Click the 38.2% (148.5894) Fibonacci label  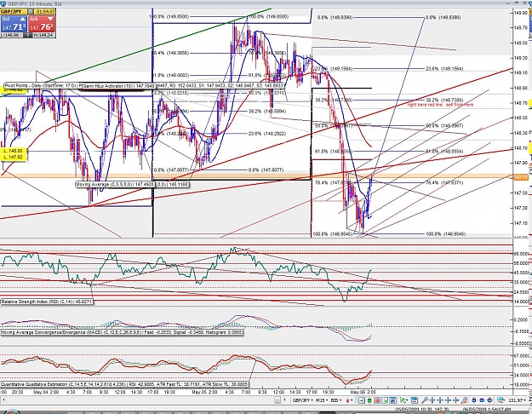(267, 111)
